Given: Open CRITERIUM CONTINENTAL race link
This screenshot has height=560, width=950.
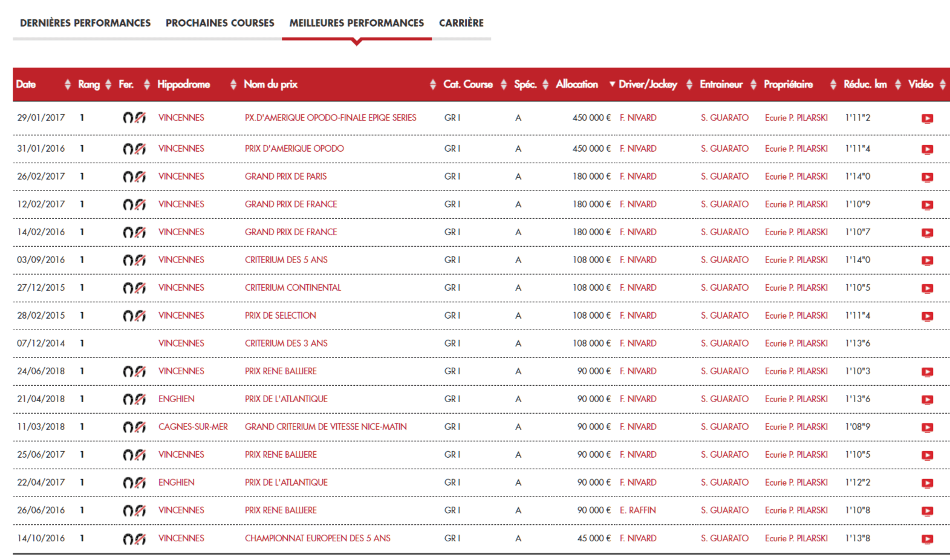Looking at the screenshot, I should coord(293,288).
